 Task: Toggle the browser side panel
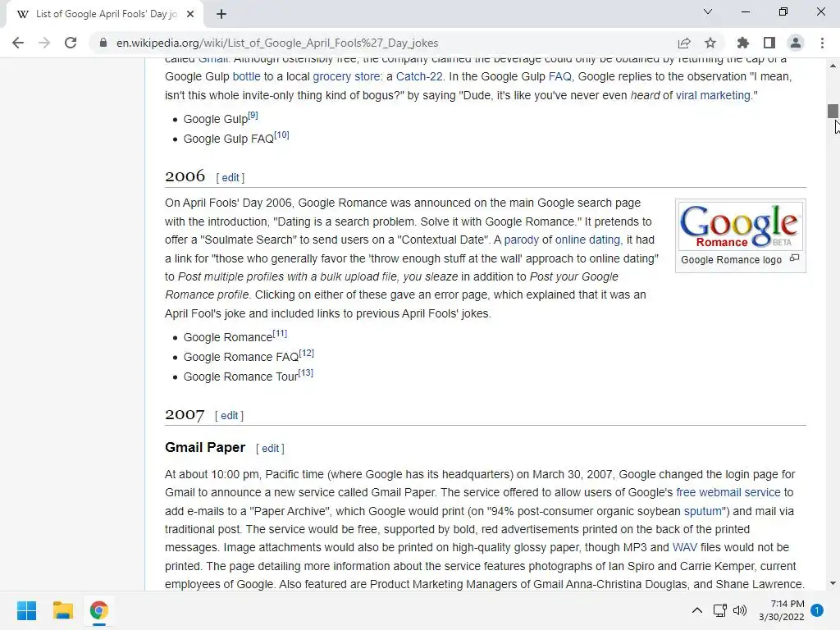769,43
